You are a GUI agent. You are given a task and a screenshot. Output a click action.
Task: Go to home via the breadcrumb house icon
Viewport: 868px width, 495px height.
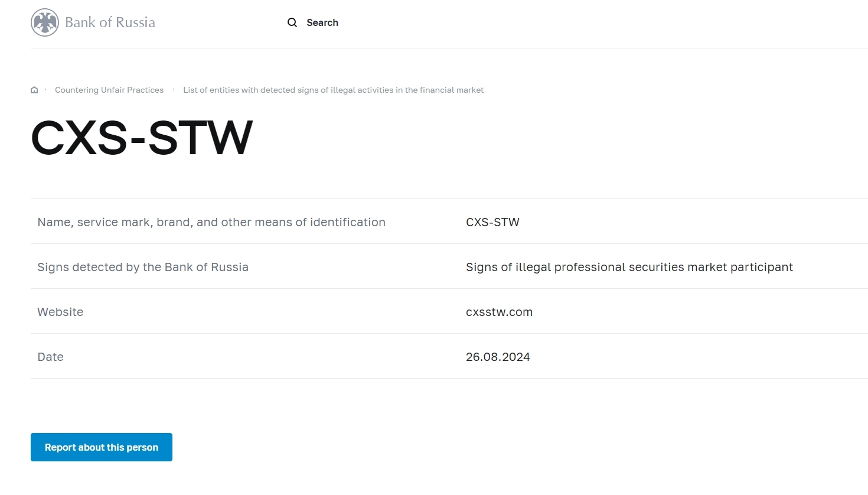coord(34,90)
